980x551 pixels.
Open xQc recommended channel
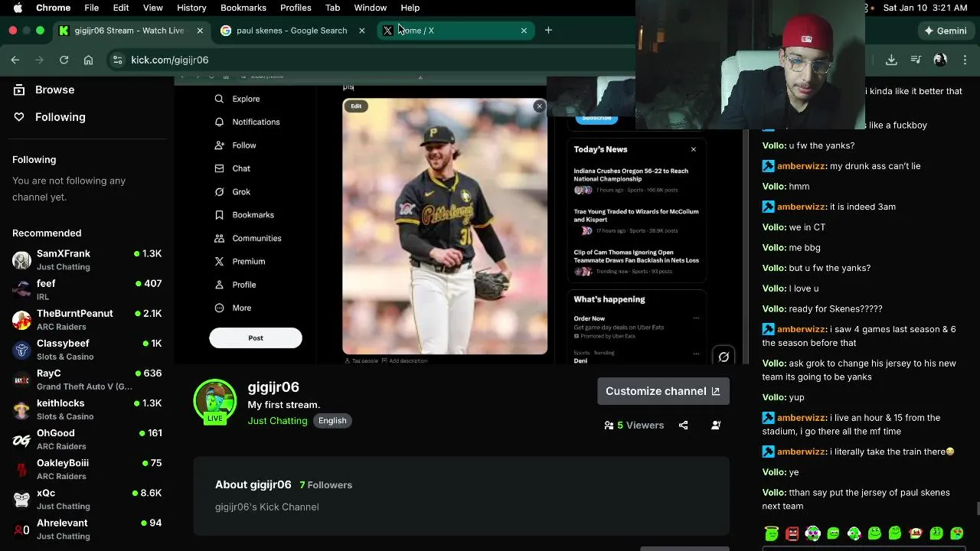click(87, 499)
